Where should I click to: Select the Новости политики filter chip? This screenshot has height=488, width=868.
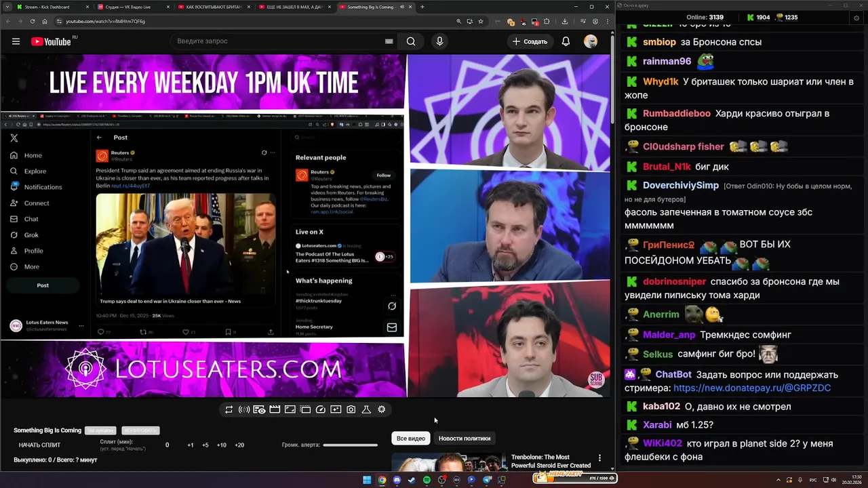coord(465,439)
